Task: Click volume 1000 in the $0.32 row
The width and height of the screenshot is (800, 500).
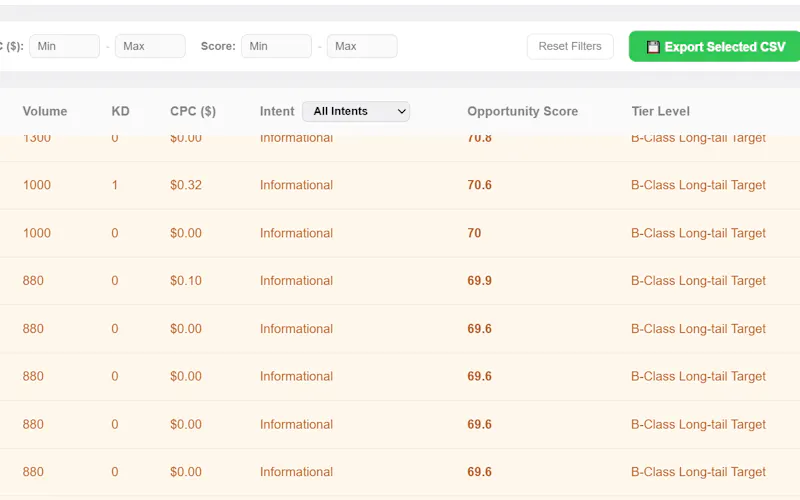Action: pyautogui.click(x=37, y=185)
